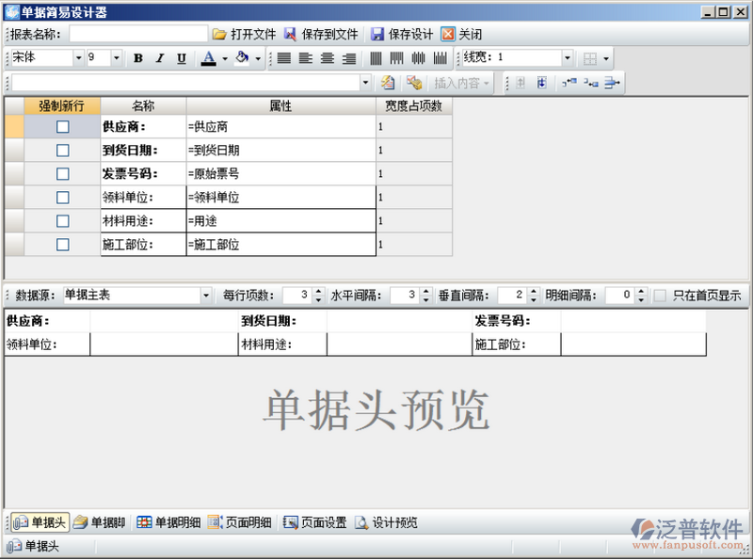The height and width of the screenshot is (560, 753).
Task: Center-align the text
Action: 328,58
